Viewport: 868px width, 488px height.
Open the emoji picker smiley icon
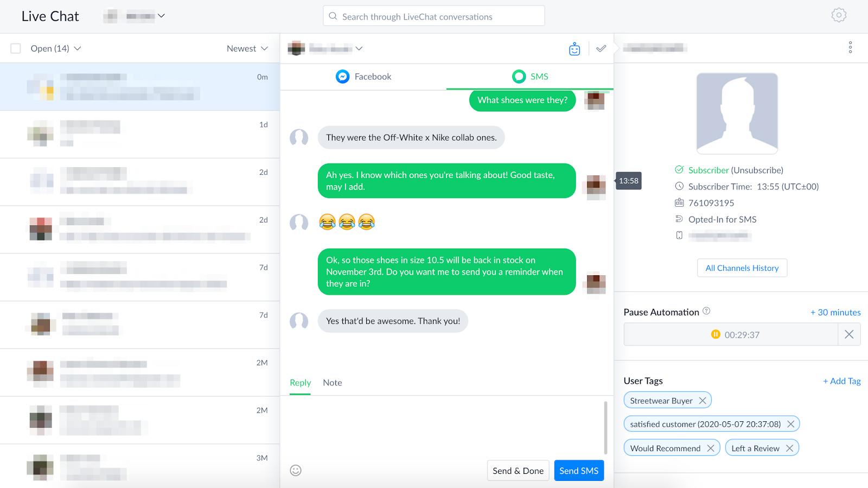coord(296,470)
